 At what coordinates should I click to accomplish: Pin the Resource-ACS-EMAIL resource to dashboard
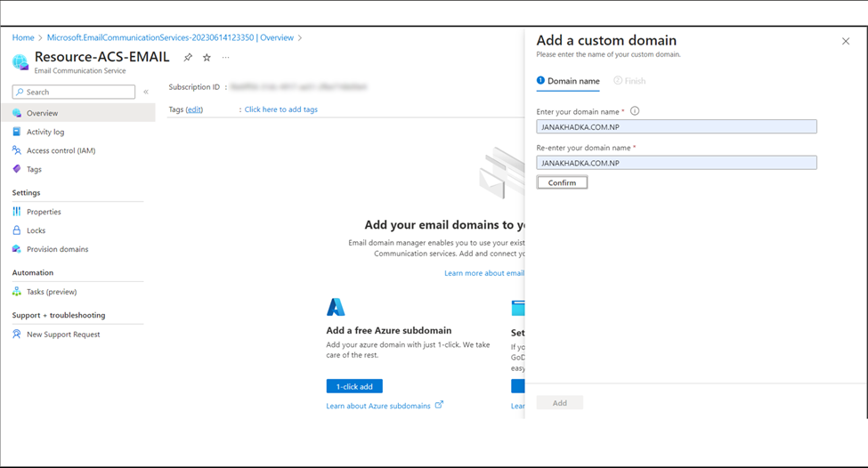click(188, 58)
